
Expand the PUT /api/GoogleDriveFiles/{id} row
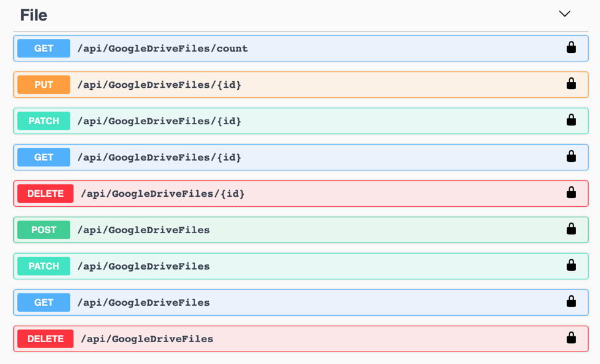301,85
